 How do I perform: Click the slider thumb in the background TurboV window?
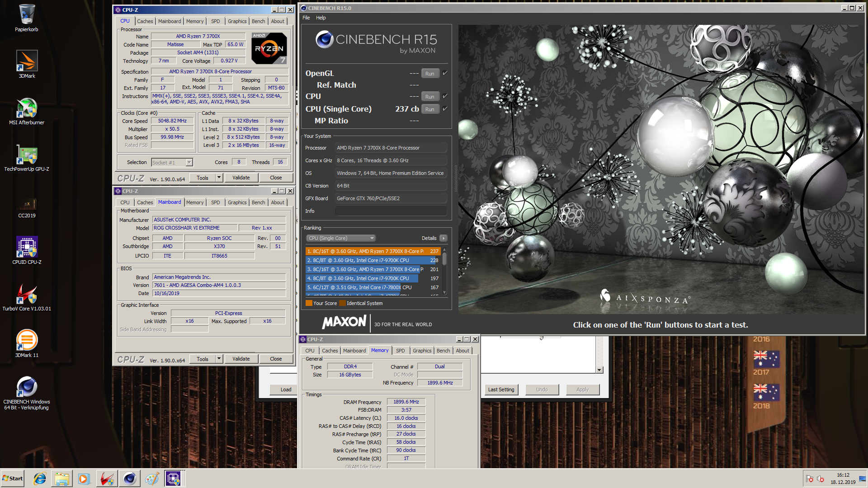(x=541, y=338)
